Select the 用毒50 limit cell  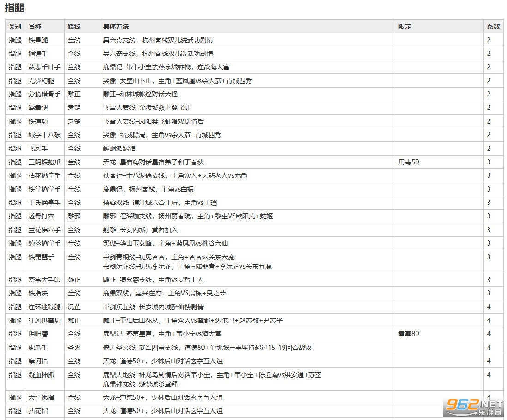coord(440,162)
